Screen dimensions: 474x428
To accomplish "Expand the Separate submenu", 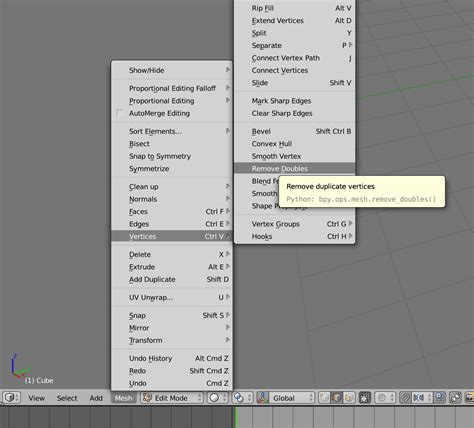I will pos(295,45).
